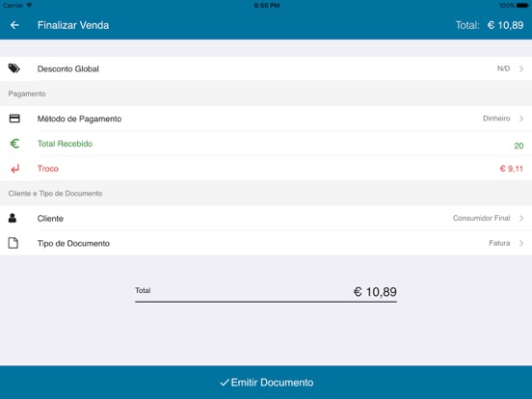Open Método de Pagamento chevron

(x=521, y=119)
